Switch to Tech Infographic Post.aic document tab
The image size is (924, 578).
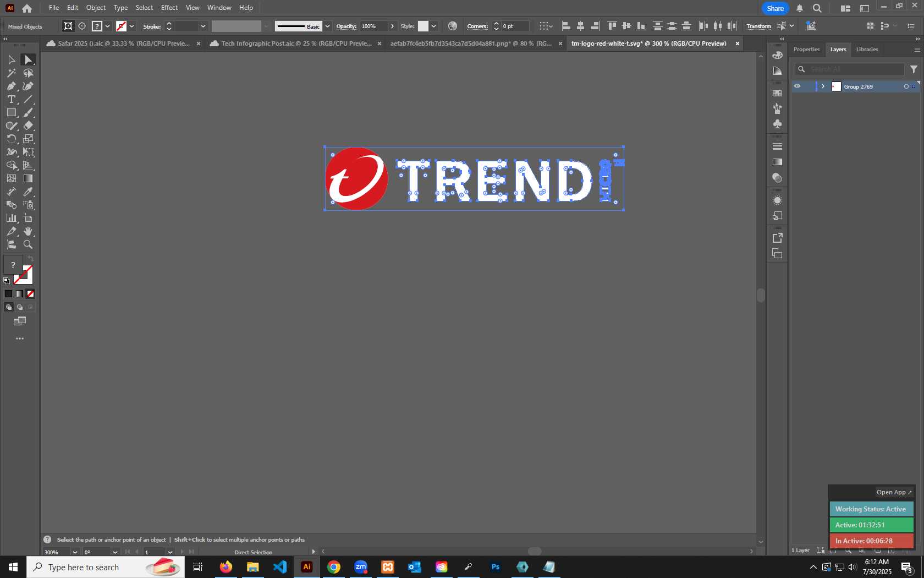click(296, 43)
